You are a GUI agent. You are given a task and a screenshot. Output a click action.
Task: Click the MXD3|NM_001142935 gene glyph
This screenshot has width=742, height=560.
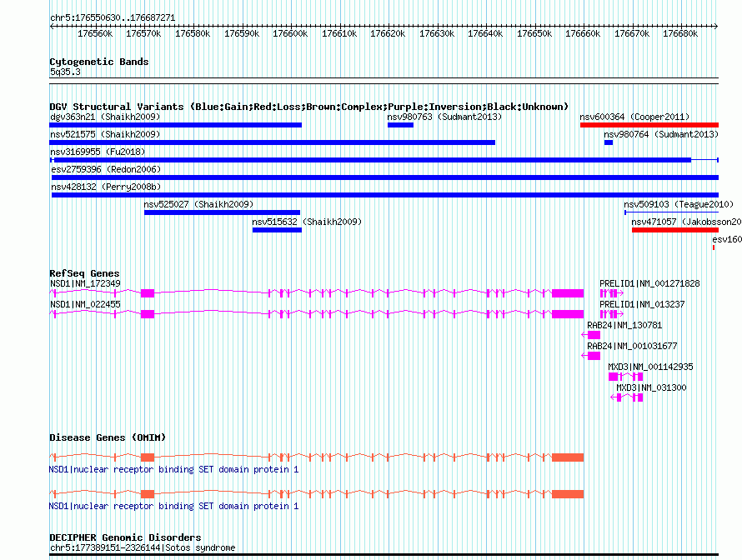pyautogui.click(x=625, y=377)
